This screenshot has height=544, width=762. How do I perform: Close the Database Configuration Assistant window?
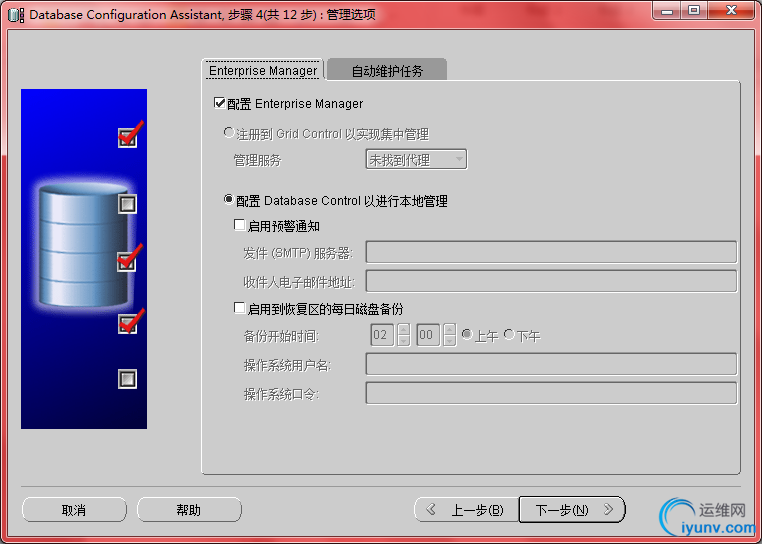click(732, 10)
